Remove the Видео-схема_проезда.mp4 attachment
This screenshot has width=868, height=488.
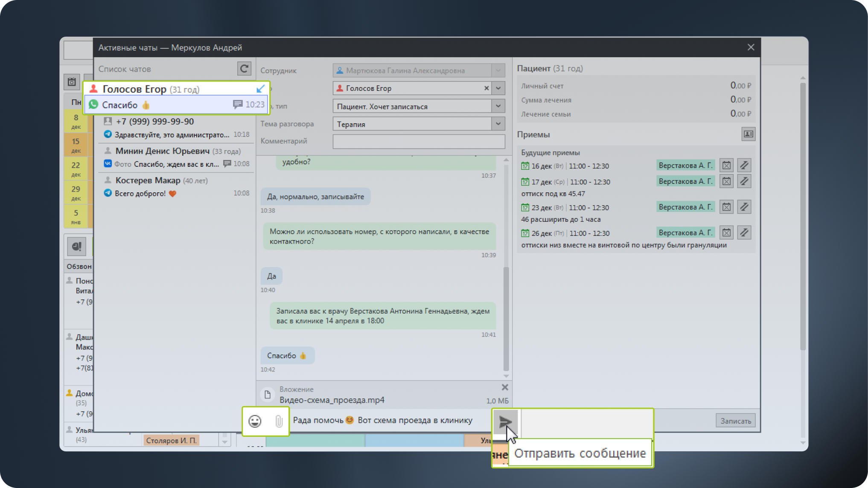click(x=505, y=387)
